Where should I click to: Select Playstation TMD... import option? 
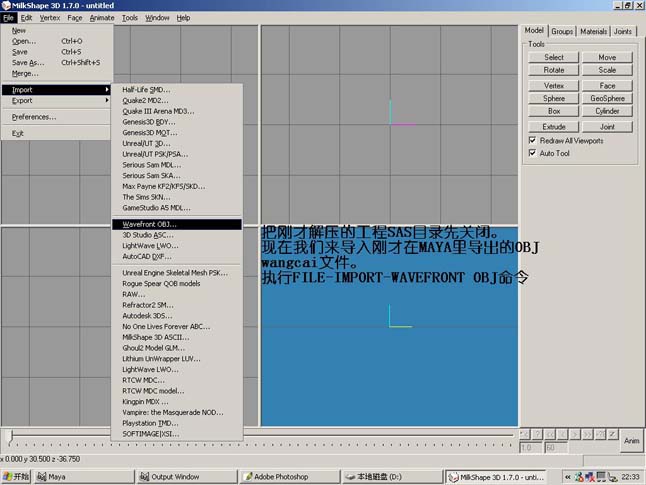177,423
